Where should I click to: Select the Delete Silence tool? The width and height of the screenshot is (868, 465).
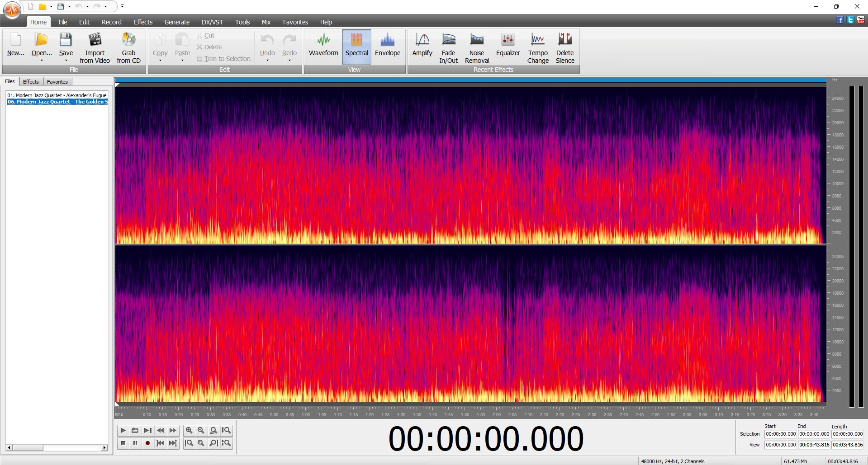coord(565,47)
